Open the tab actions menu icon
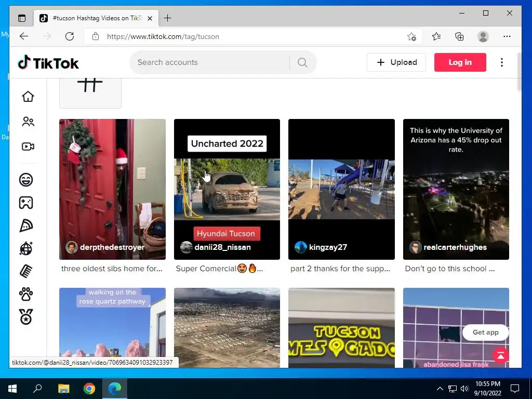The image size is (532, 399). click(x=22, y=18)
